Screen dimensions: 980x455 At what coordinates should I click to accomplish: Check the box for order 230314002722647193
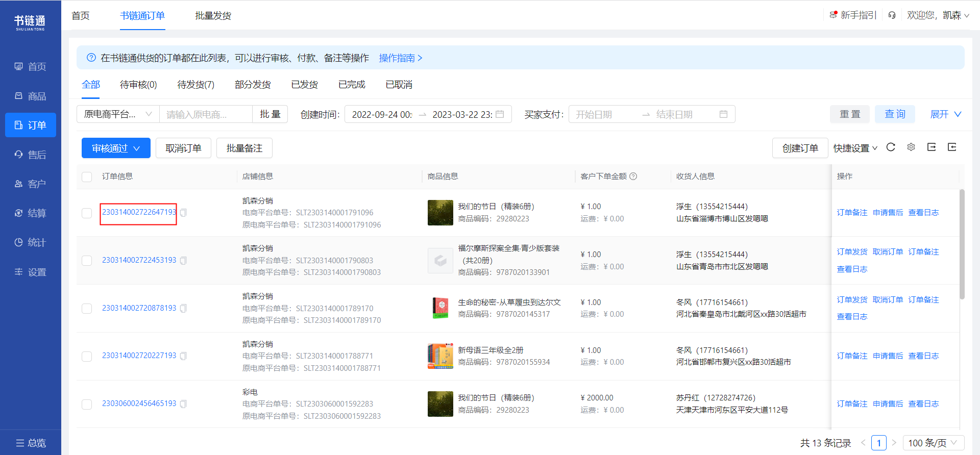coord(87,213)
